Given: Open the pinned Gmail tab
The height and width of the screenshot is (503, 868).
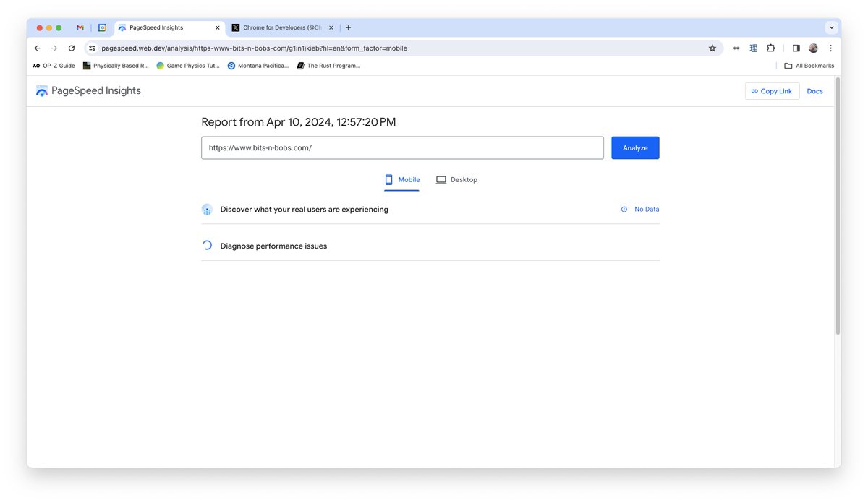Looking at the screenshot, I should coord(80,27).
